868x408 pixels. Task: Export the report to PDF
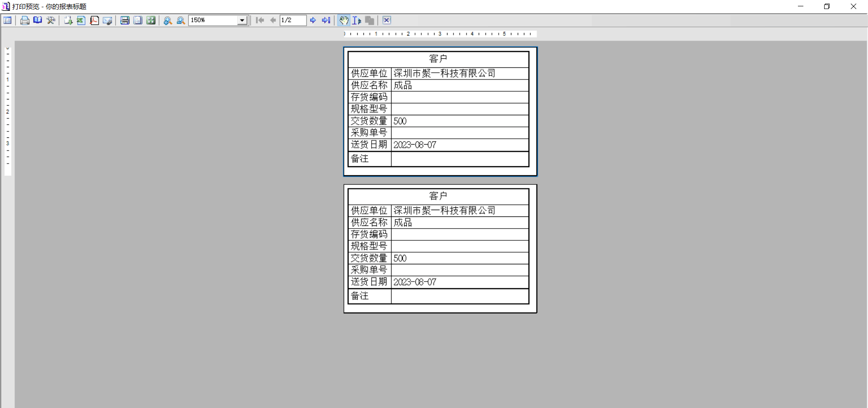pyautogui.click(x=94, y=20)
